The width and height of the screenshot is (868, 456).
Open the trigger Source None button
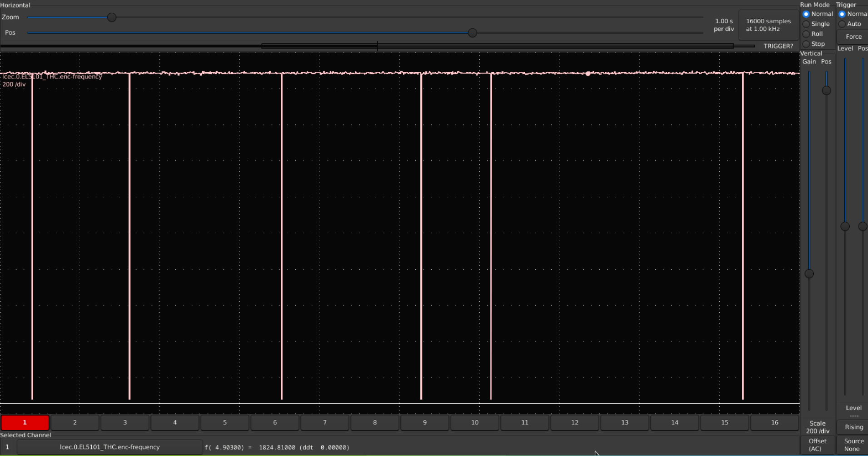pyautogui.click(x=854, y=445)
